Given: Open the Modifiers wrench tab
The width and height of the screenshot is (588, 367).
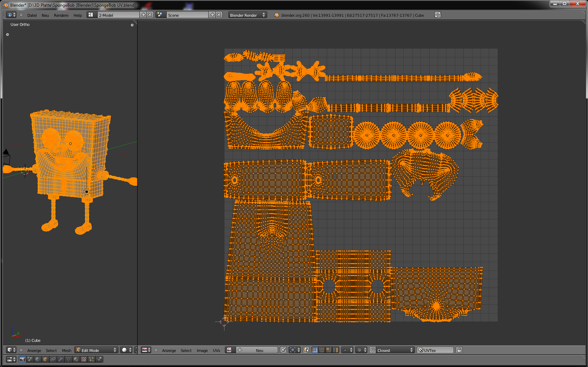Looking at the screenshot, I should click(x=61, y=359).
